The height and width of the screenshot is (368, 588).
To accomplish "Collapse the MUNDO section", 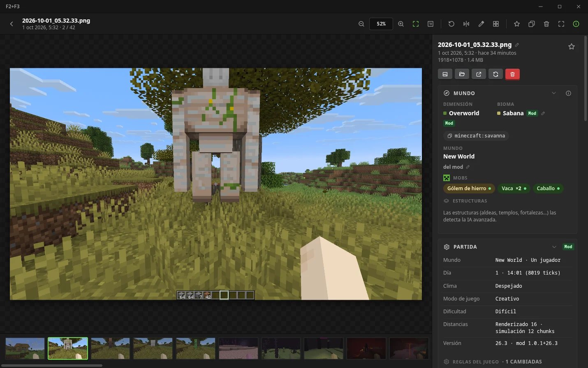I will coord(554,93).
